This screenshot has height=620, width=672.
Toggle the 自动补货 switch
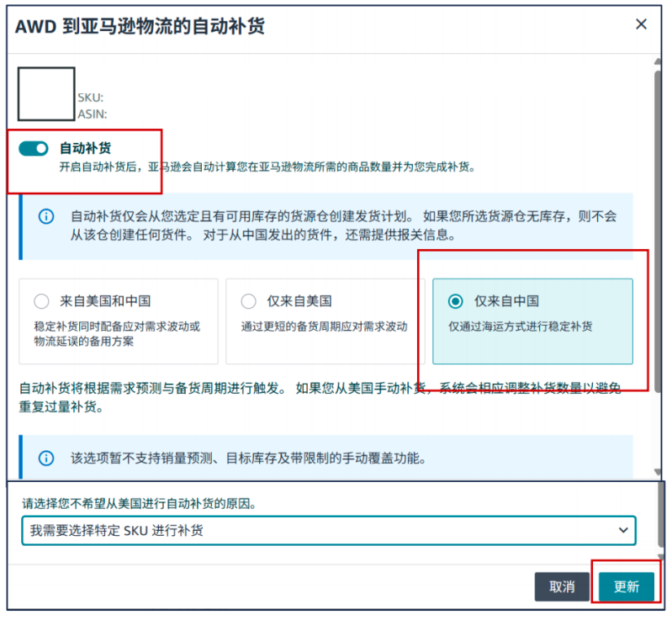point(34,148)
